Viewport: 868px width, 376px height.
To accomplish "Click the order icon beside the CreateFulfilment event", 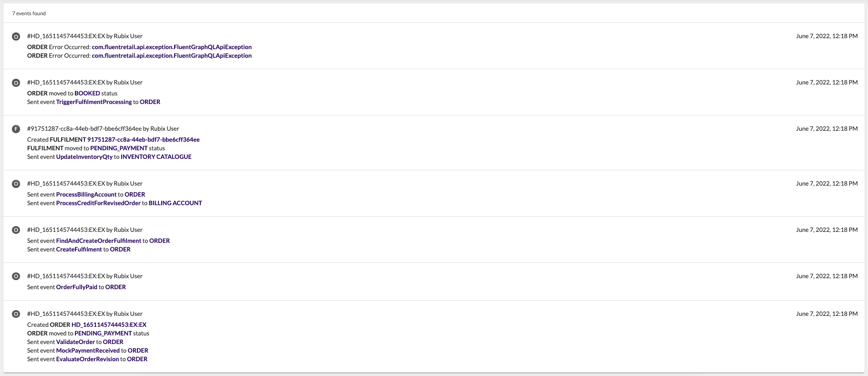I will pos(16,230).
